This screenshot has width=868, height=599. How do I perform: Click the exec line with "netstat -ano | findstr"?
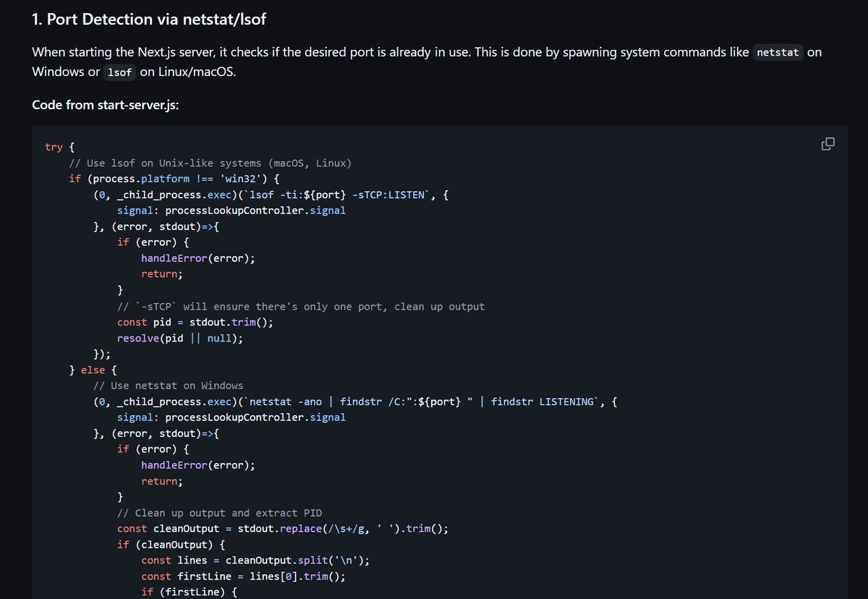[x=355, y=402]
